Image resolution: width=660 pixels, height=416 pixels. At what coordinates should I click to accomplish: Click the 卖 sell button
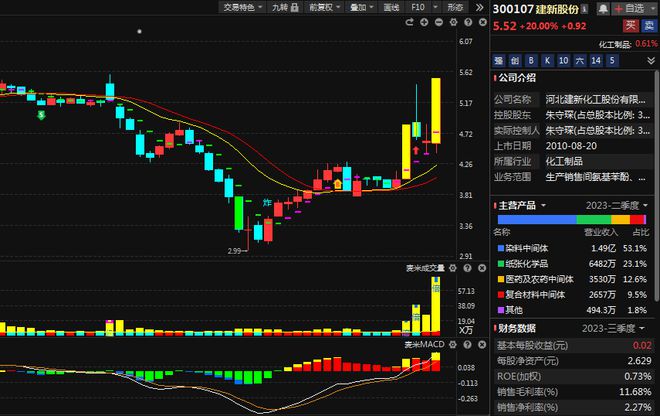click(x=649, y=26)
